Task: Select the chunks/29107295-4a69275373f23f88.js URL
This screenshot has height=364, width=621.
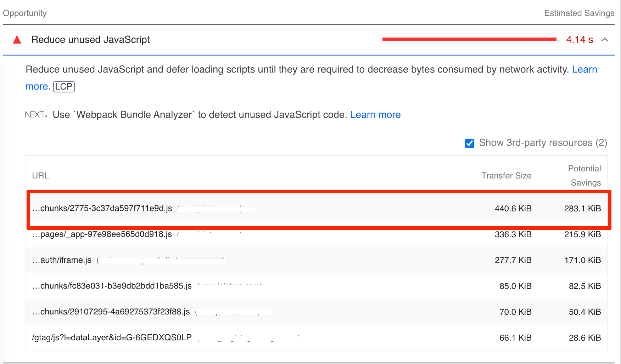Action: (x=111, y=312)
